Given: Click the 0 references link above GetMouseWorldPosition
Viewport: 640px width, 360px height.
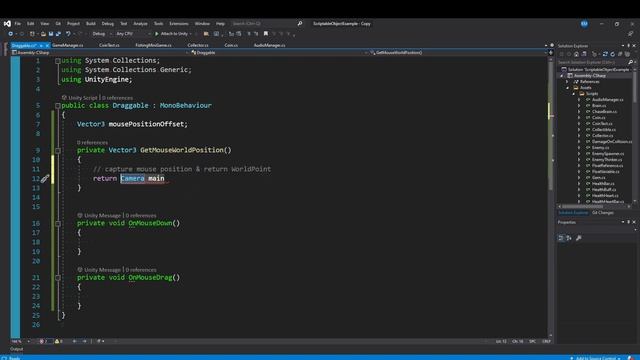Looking at the screenshot, I should (x=93, y=142).
